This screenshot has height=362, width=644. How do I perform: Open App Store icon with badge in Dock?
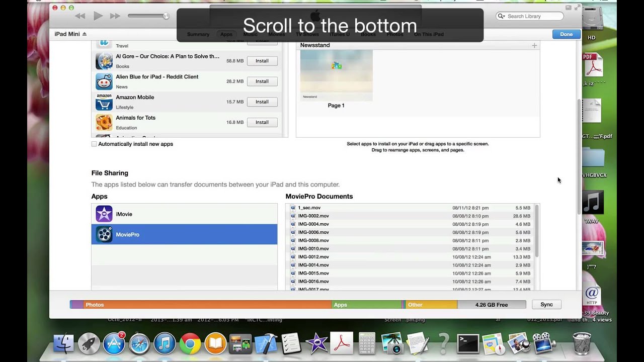[114, 343]
